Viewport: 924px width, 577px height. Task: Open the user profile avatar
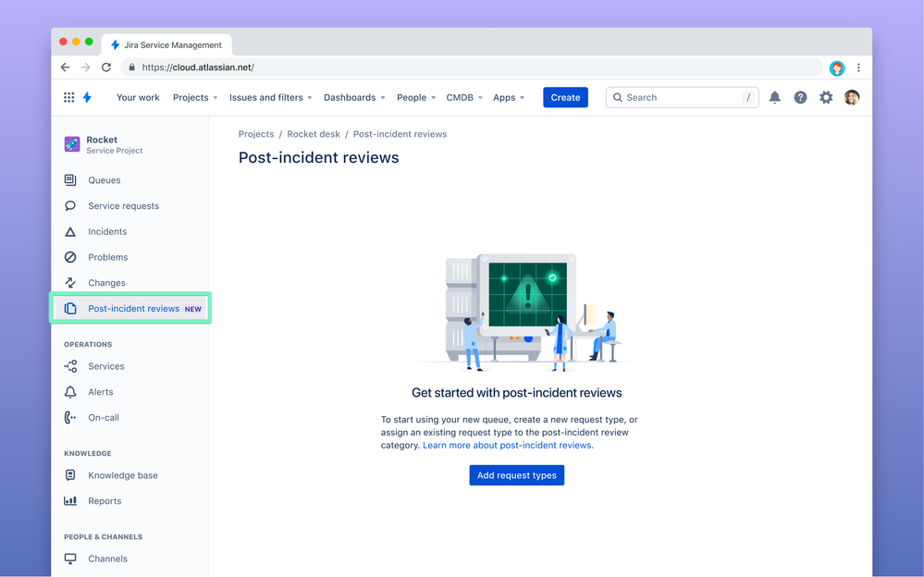[x=852, y=97]
